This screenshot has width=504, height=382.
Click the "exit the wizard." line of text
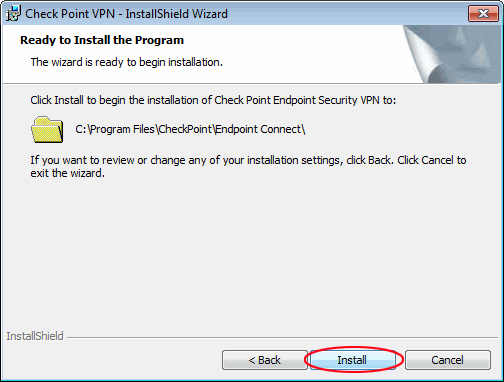[68, 173]
